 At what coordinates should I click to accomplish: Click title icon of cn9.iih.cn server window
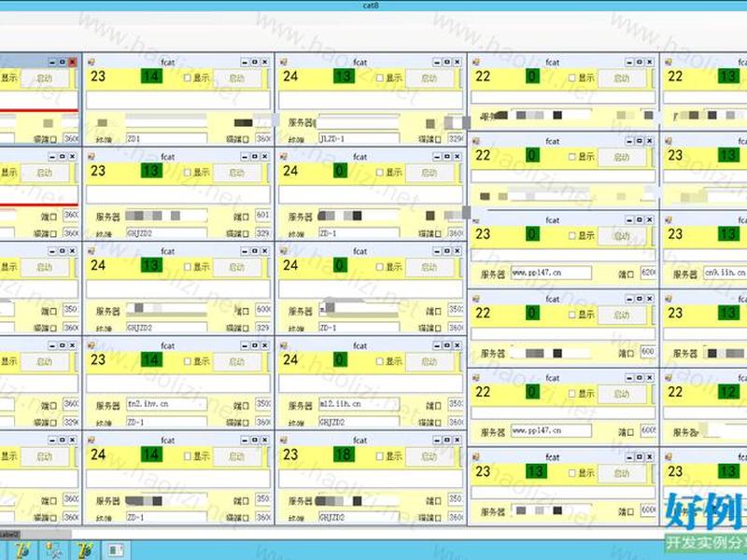(x=669, y=220)
